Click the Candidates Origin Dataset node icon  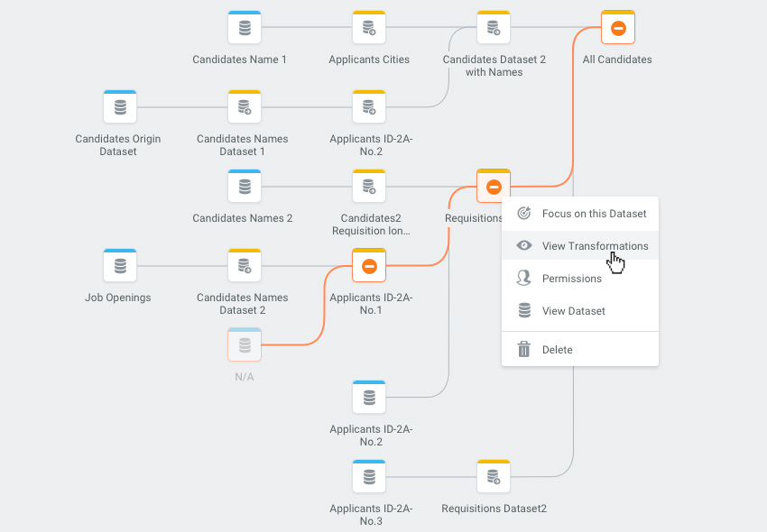(119, 107)
